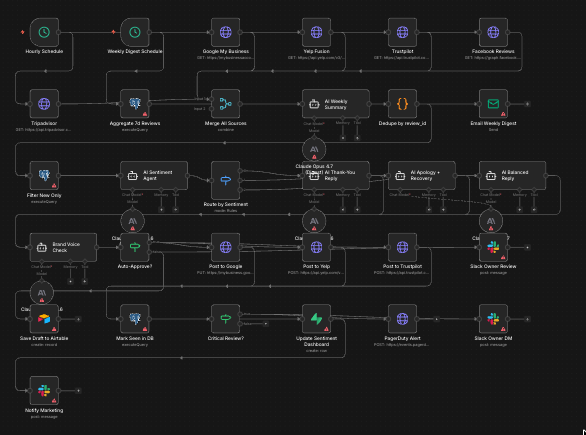The width and height of the screenshot is (586, 435).
Task: Select the Dedupe by review_id code node
Action: point(402,104)
